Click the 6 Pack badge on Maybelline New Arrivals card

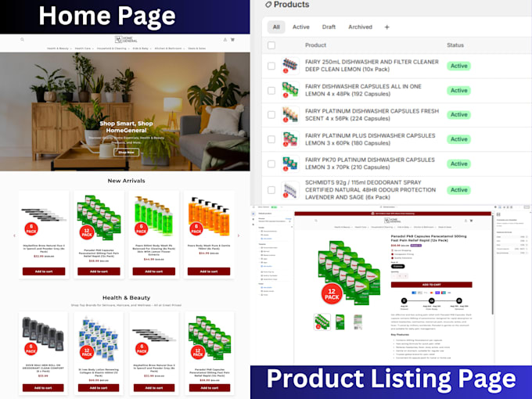pos(31,229)
